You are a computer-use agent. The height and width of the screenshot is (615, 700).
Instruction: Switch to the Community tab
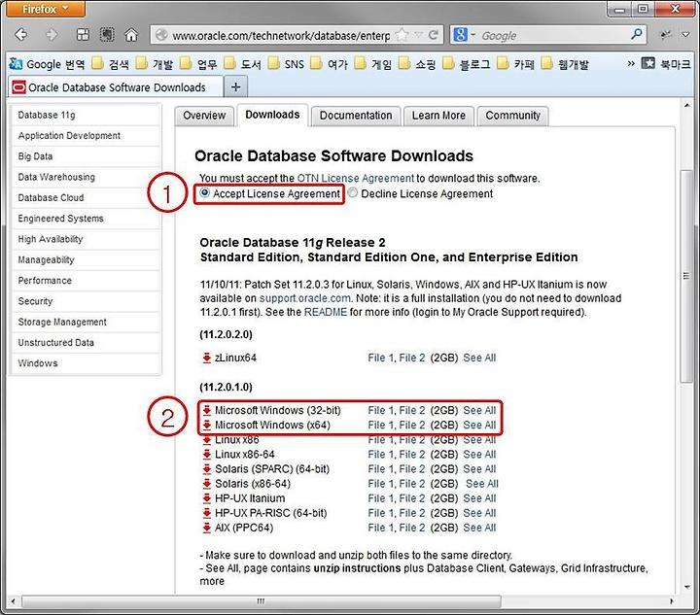pos(512,116)
